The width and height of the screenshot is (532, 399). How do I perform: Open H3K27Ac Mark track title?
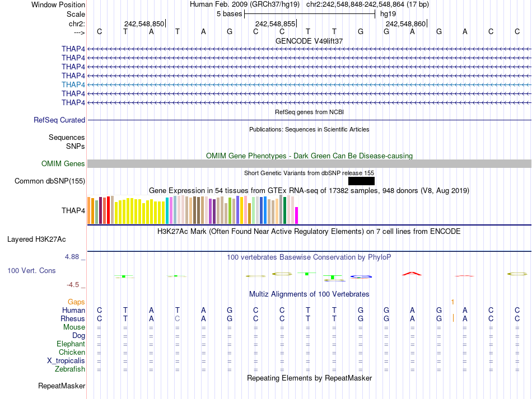(x=309, y=232)
